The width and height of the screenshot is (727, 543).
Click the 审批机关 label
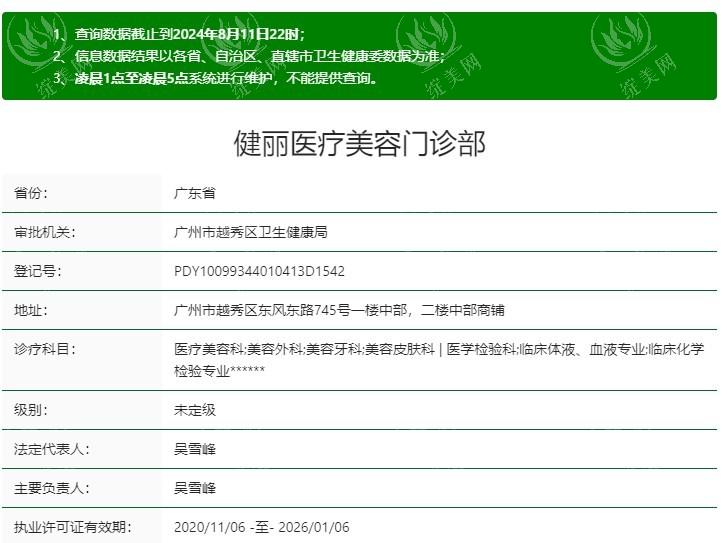coord(45,232)
